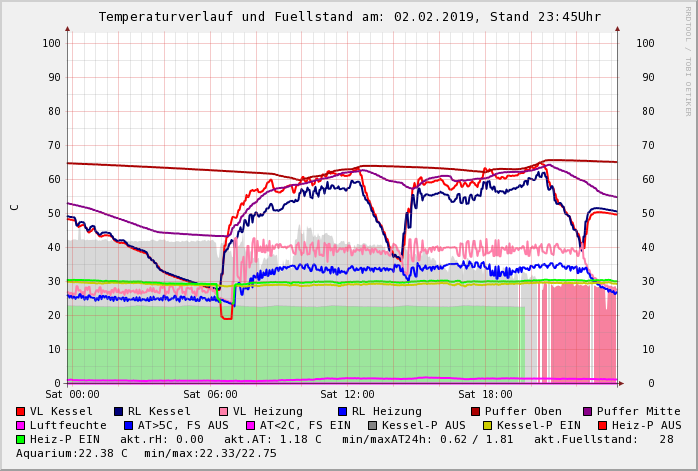Click the akt.Fuellstand value label

[x=617, y=439]
